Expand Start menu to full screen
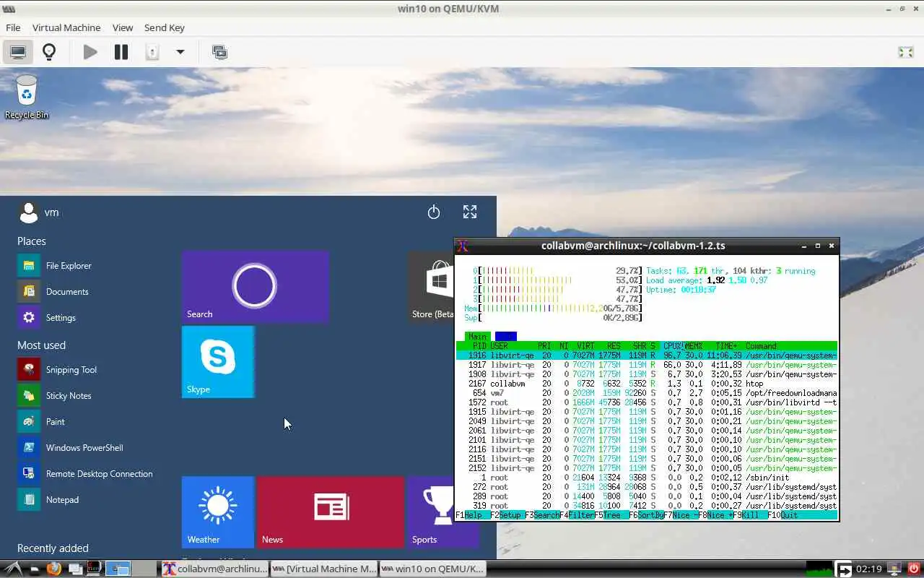Screen dimensions: 924x578 point(470,212)
